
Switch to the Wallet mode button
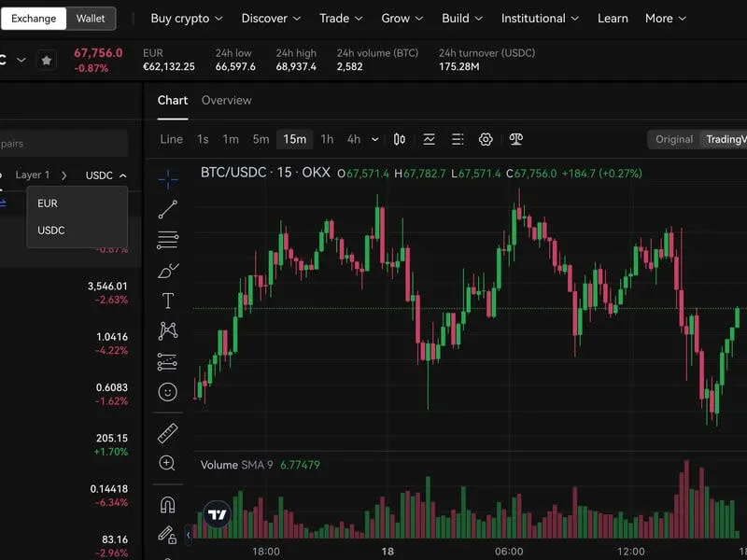(90, 18)
